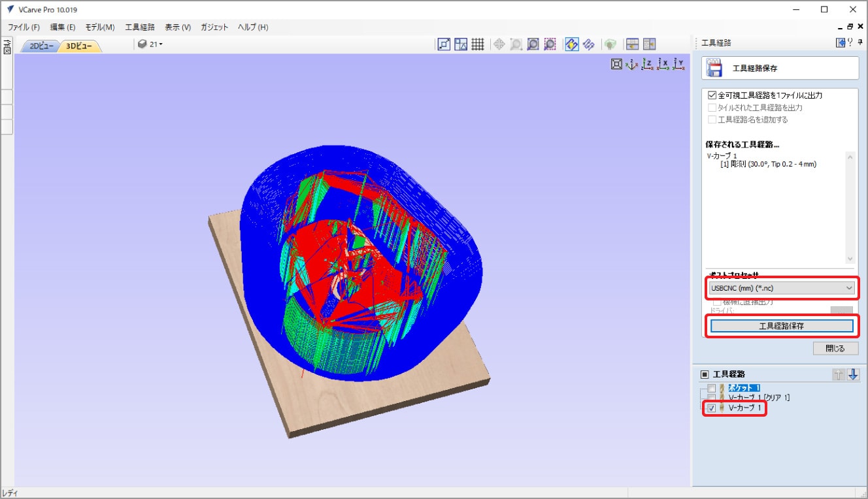Set view down the Z axis

coord(647,64)
